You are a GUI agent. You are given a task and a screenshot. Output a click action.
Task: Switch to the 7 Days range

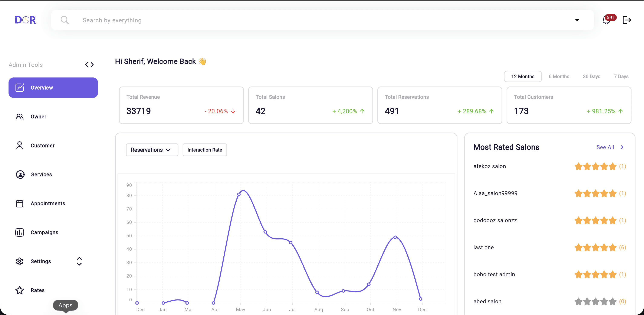621,76
